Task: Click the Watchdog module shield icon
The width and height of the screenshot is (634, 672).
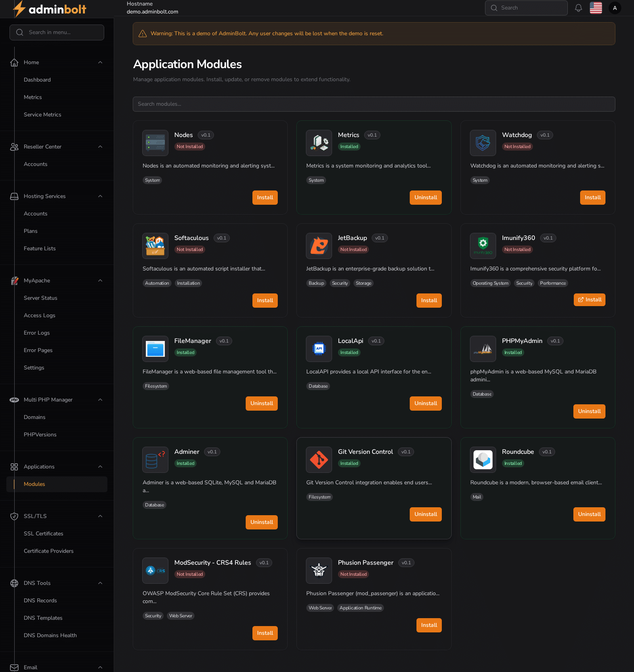Action: (x=483, y=143)
